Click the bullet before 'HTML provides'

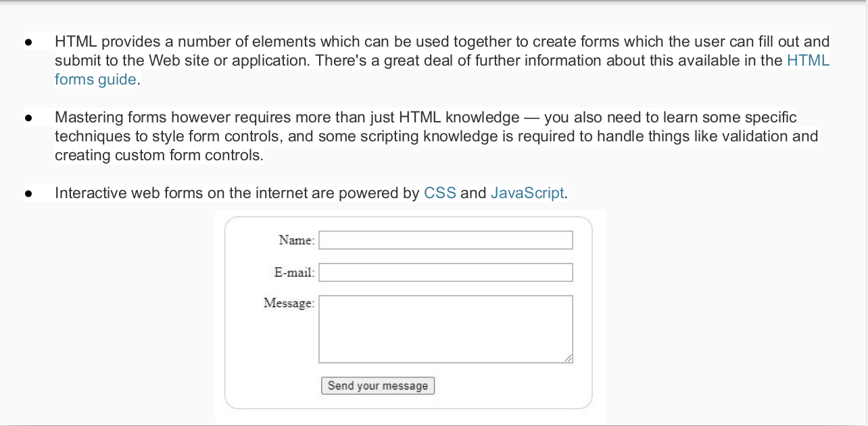coord(28,42)
